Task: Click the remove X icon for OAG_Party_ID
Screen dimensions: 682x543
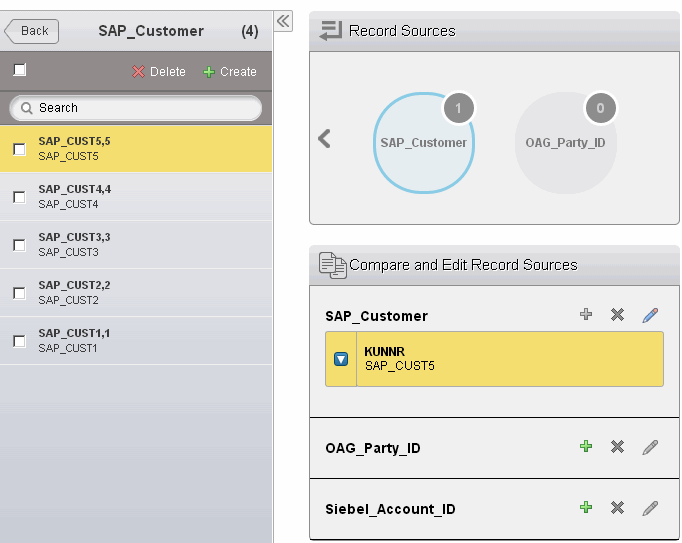Action: point(618,447)
